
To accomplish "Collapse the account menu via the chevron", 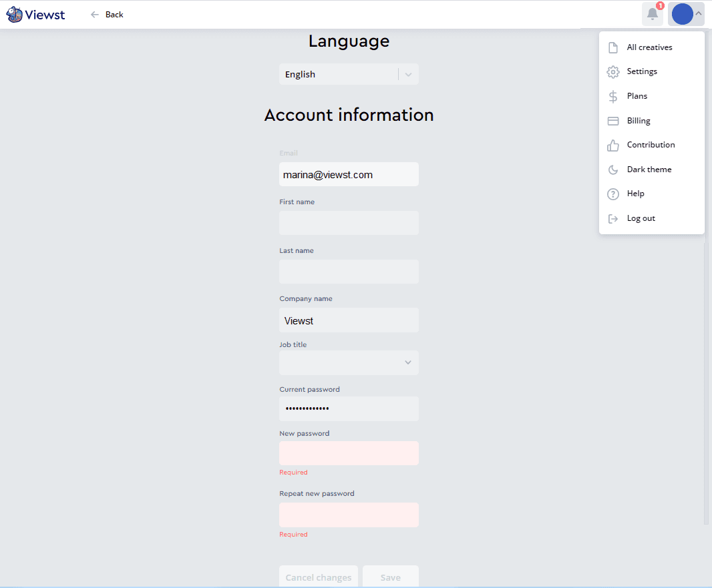I will (x=699, y=13).
